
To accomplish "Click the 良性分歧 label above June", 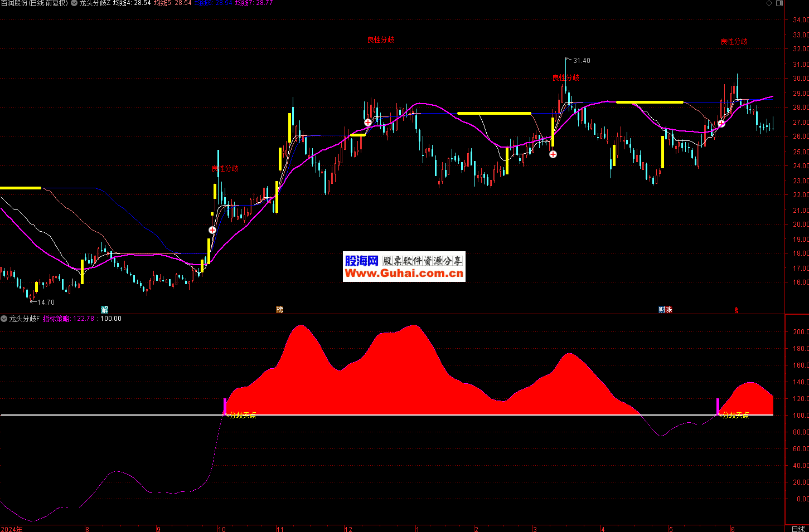I will point(734,41).
